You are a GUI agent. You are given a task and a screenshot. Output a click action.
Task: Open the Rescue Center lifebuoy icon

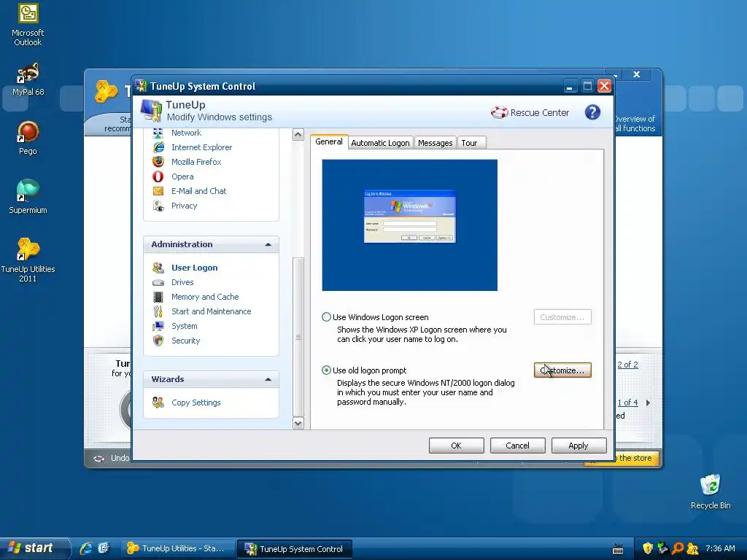pyautogui.click(x=499, y=113)
